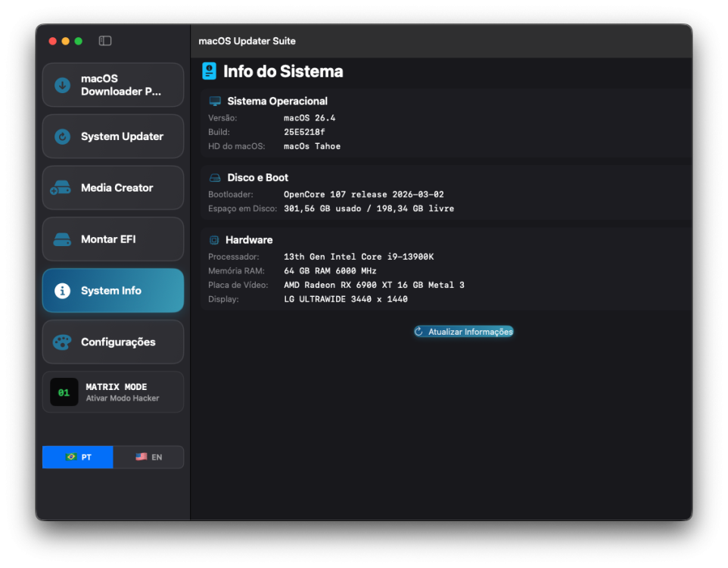728x568 pixels.
Task: Click the Info do Sistema header icon
Action: pyautogui.click(x=210, y=71)
